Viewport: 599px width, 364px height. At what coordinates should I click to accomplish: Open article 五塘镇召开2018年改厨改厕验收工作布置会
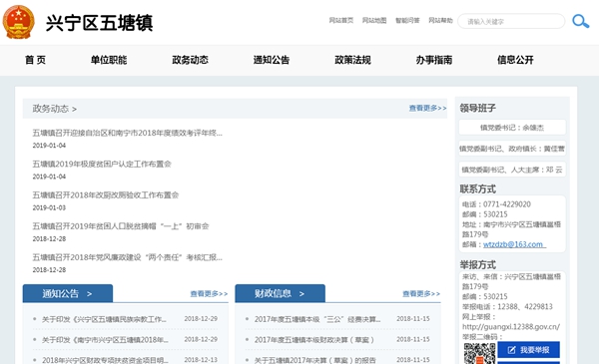tap(106, 195)
